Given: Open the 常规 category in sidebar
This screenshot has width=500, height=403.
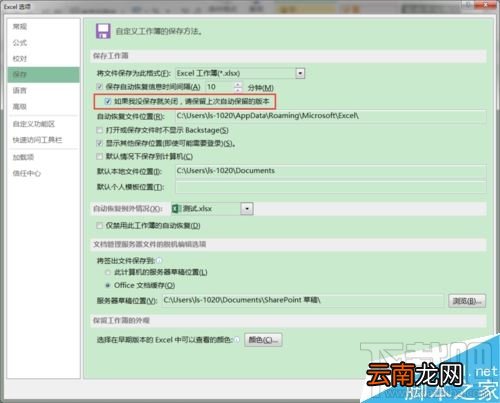Looking at the screenshot, I should [x=20, y=27].
